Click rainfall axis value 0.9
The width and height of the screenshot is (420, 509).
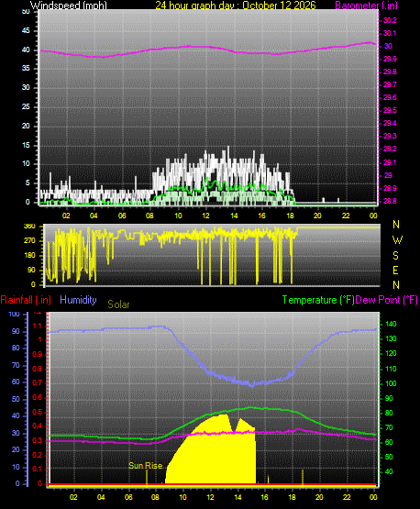[38, 354]
